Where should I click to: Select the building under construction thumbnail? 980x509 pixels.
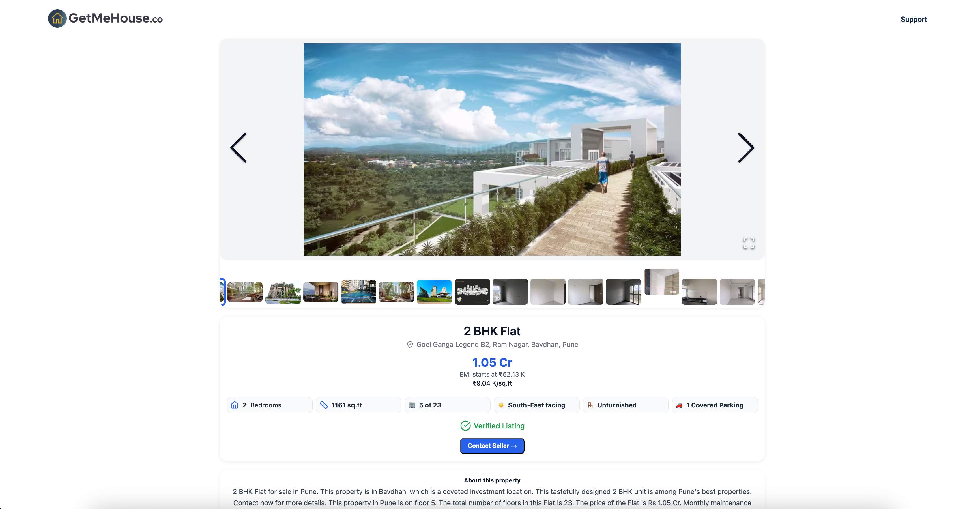point(283,293)
